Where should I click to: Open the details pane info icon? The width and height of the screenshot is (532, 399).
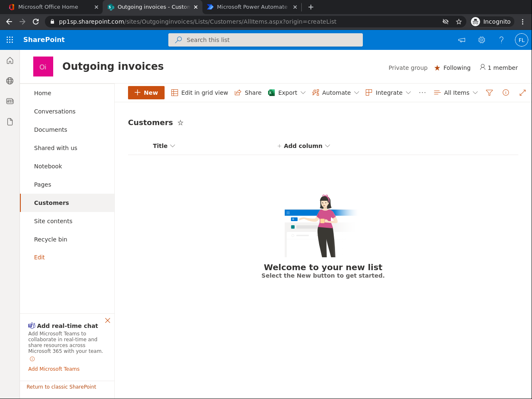click(506, 93)
